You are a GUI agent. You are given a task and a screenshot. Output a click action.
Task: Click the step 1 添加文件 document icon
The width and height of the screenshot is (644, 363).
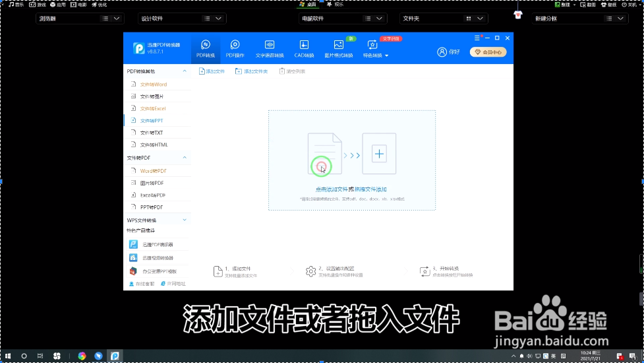click(218, 271)
